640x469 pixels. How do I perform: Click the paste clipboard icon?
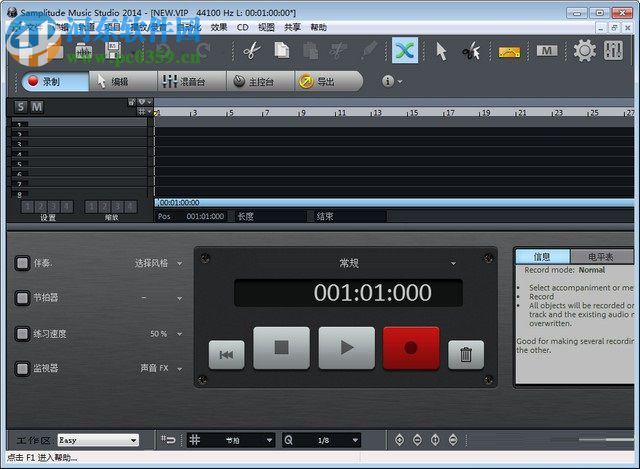[x=311, y=51]
